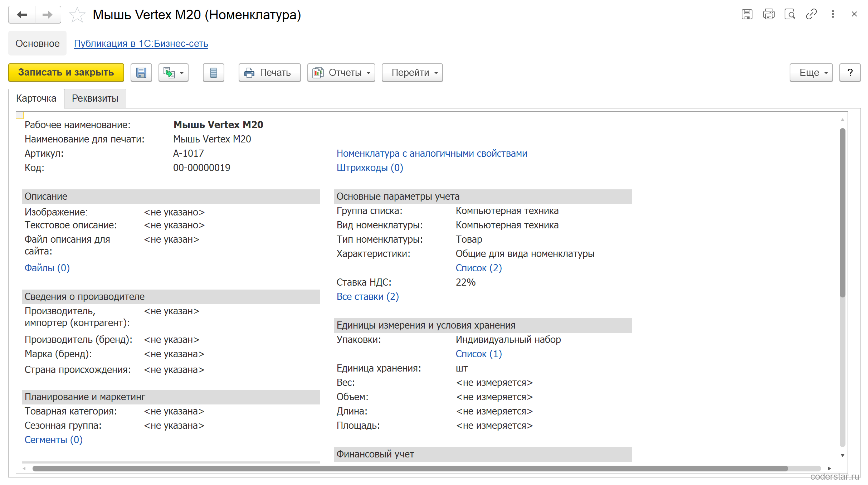Image resolution: width=868 pixels, height=485 pixels.
Task: Click the scroll right arrow
Action: coord(829,469)
